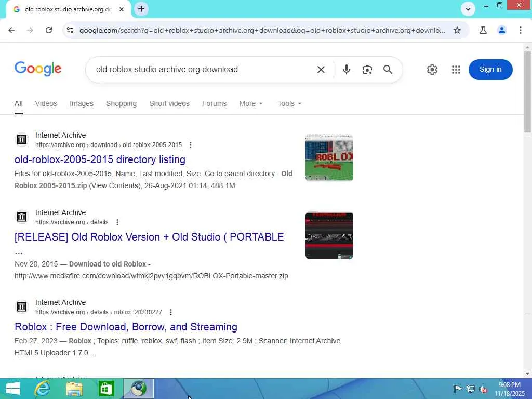Open about-result menu for roblox_20230227
532x399 pixels.
pos(171,312)
